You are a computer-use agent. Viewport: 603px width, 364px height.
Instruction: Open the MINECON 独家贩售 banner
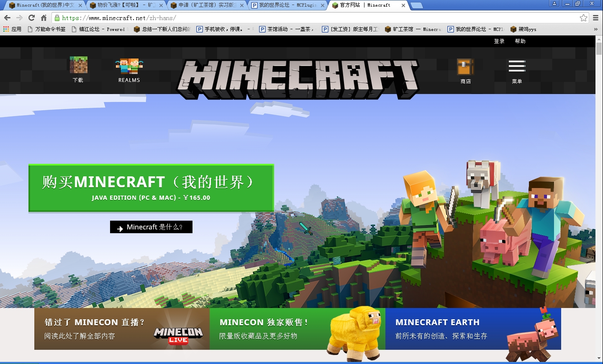(298, 329)
